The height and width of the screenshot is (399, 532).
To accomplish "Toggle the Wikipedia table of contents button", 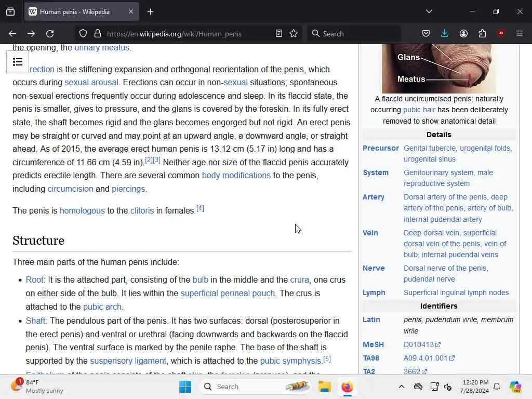I will [x=18, y=62].
